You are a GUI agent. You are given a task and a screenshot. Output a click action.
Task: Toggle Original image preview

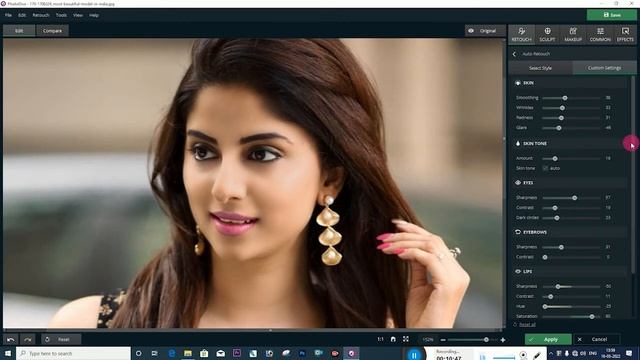pos(485,31)
